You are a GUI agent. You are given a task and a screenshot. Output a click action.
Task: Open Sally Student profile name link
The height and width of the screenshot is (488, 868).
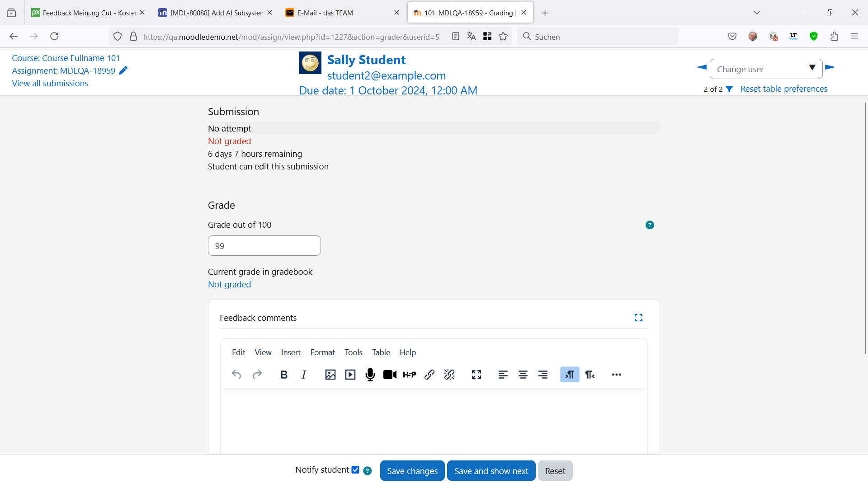[366, 60]
